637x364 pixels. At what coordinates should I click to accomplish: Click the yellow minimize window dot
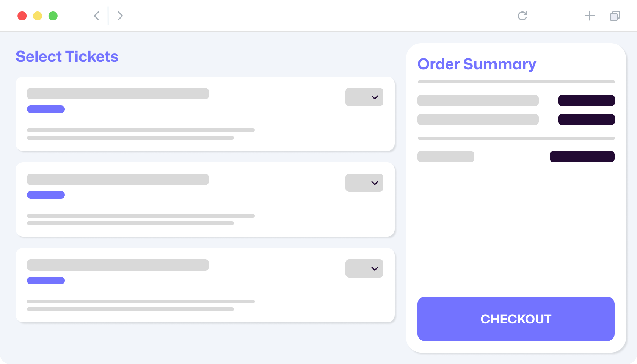click(x=38, y=16)
